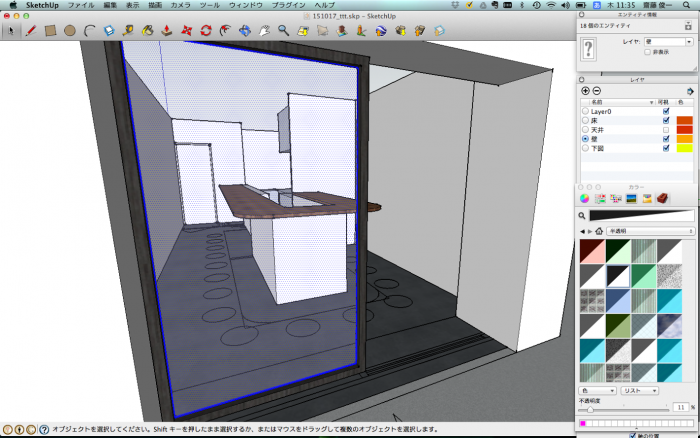
Task: Open the プラグイン menu
Action: click(289, 5)
